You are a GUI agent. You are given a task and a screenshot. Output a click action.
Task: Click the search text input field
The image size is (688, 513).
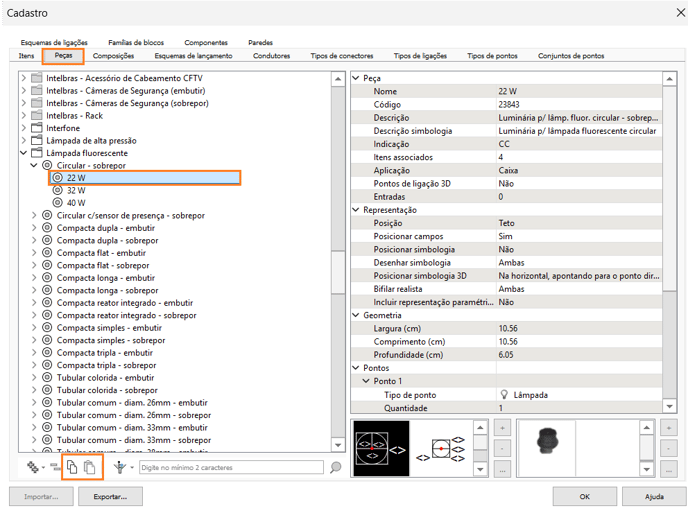(230, 467)
